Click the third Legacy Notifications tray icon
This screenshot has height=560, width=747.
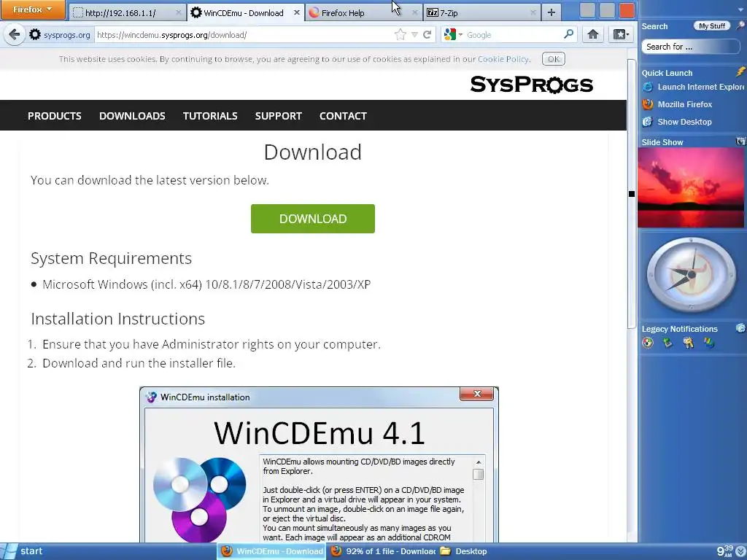(x=688, y=343)
